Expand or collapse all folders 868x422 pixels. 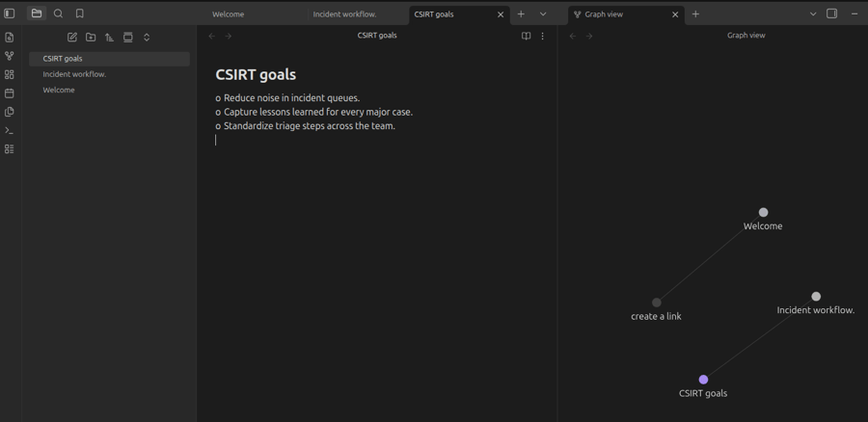(x=147, y=37)
